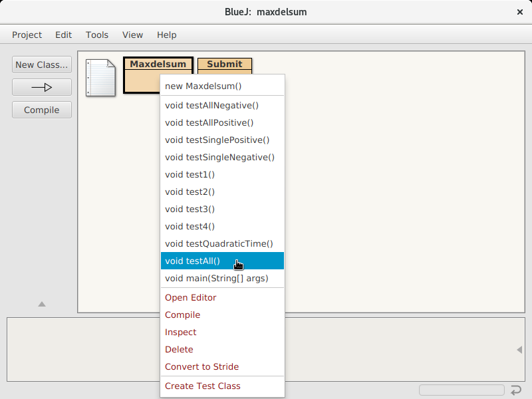Open the Help menu
The height and width of the screenshot is (399, 532).
(167, 35)
